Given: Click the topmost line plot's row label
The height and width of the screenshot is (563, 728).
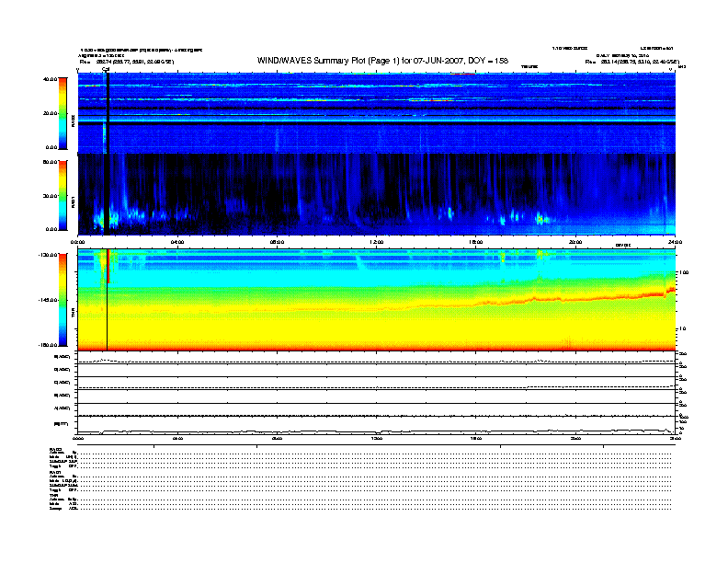Looking at the screenshot, I should 63,357.
